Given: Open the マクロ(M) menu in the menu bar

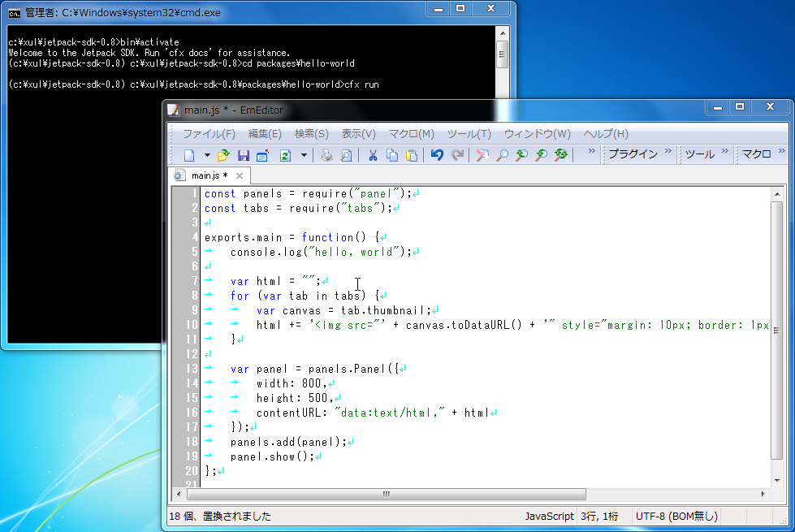Looking at the screenshot, I should click(411, 134).
